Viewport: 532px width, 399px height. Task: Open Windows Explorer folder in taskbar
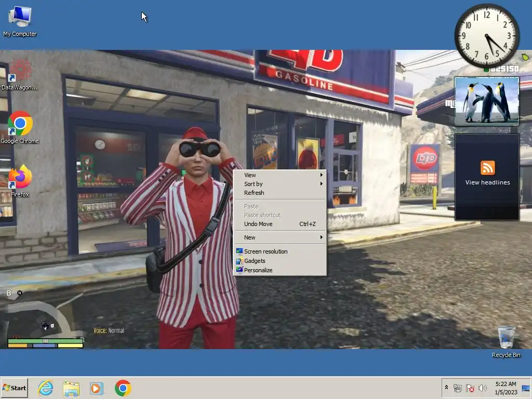71,388
